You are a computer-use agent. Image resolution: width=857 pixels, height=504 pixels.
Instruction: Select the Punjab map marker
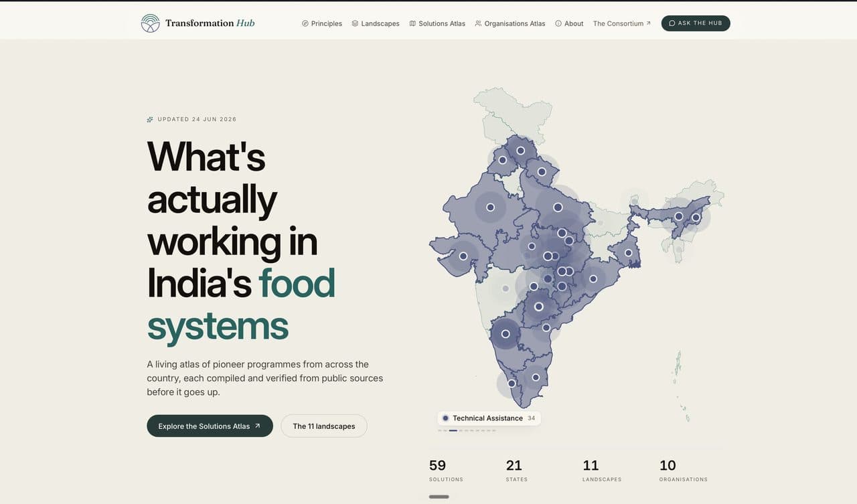click(502, 160)
